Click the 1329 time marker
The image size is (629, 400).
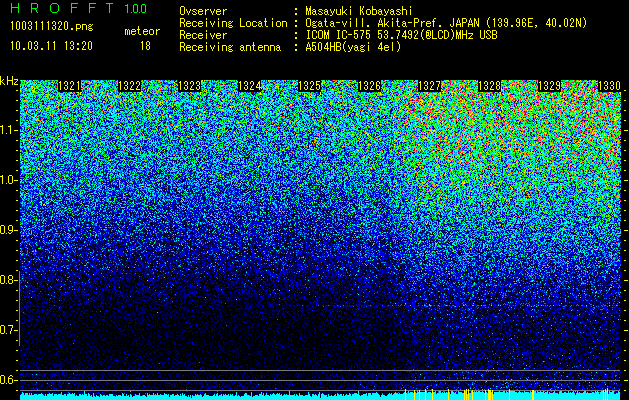(x=550, y=86)
